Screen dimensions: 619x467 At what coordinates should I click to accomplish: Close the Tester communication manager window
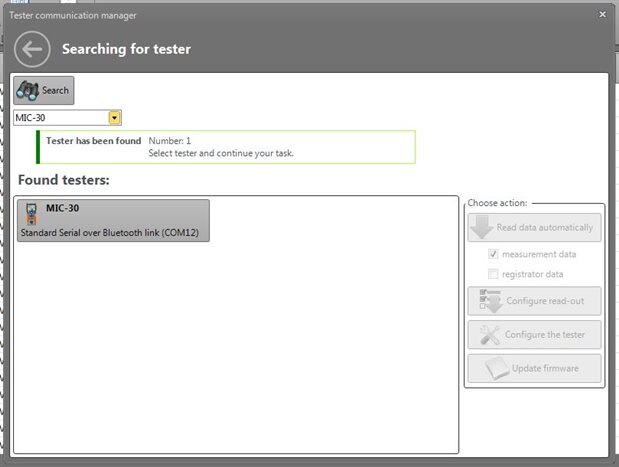[x=602, y=15]
